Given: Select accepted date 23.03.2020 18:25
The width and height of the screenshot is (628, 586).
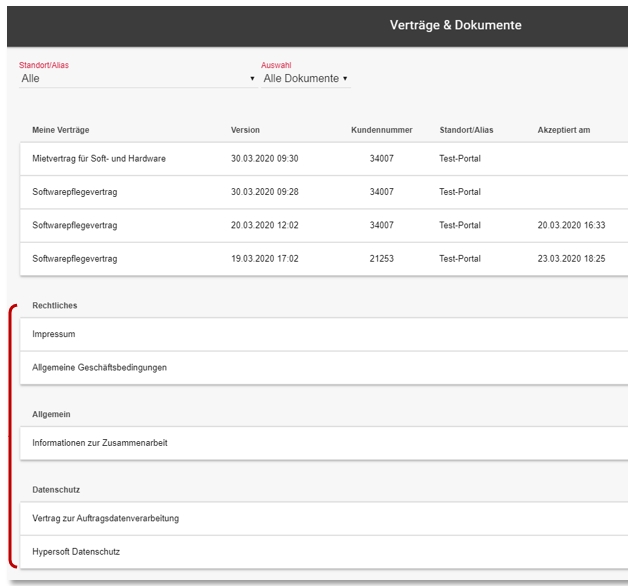Looking at the screenshot, I should (x=571, y=259).
